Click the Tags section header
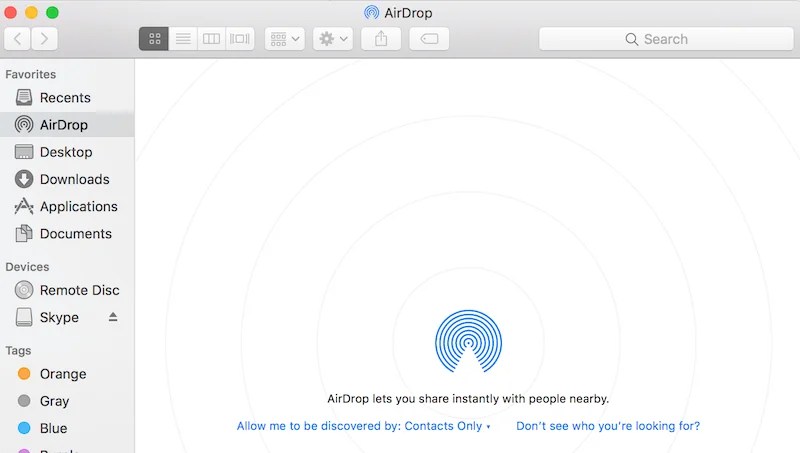 (x=18, y=351)
